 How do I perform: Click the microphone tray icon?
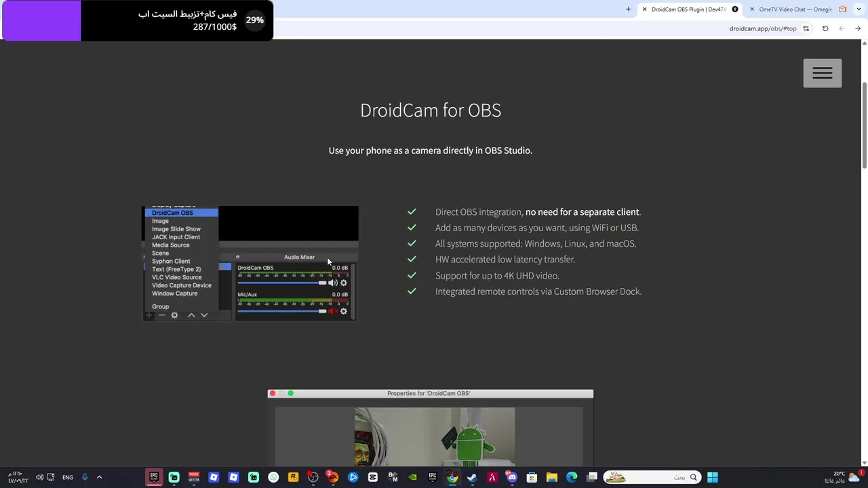click(85, 477)
